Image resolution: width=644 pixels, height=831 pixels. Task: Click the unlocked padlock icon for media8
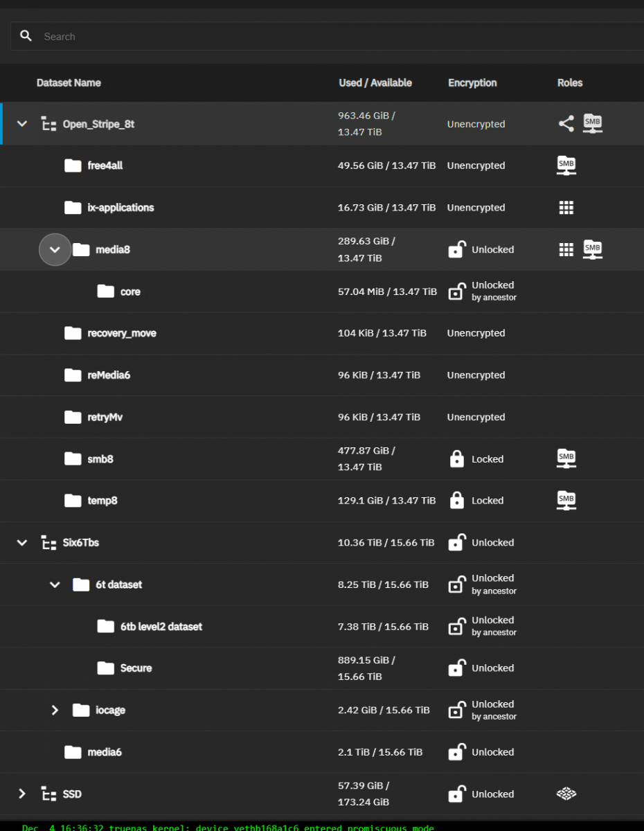[x=456, y=249]
